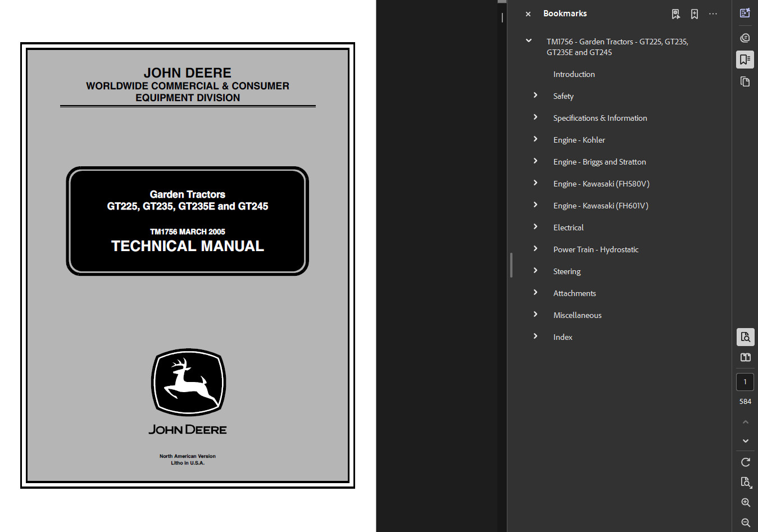Viewport: 758px width, 532px height.
Task: Select the Engine - Kawasaki (FH601V) label
Action: (x=601, y=206)
